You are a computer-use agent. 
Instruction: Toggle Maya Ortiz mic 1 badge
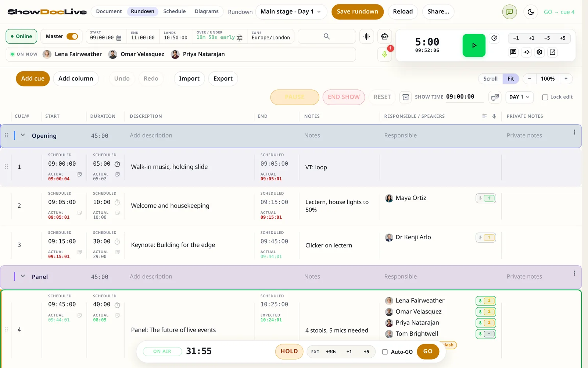(486, 198)
